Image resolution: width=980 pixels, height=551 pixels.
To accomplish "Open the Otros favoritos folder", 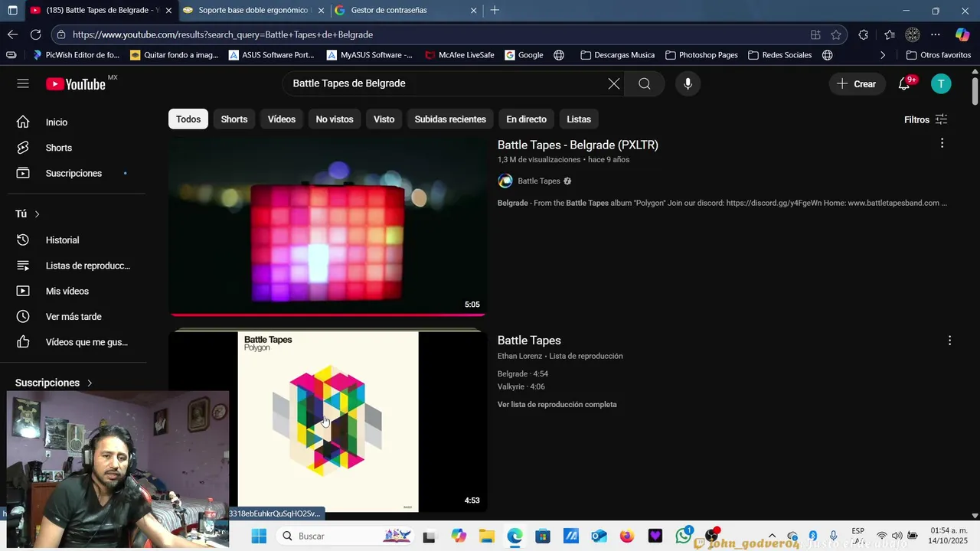I will [x=938, y=55].
